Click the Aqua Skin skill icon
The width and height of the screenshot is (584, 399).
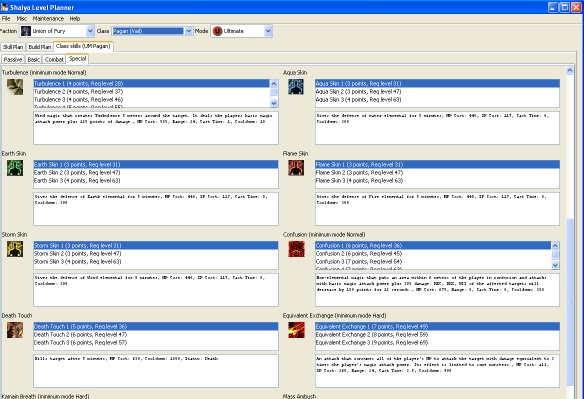296,87
